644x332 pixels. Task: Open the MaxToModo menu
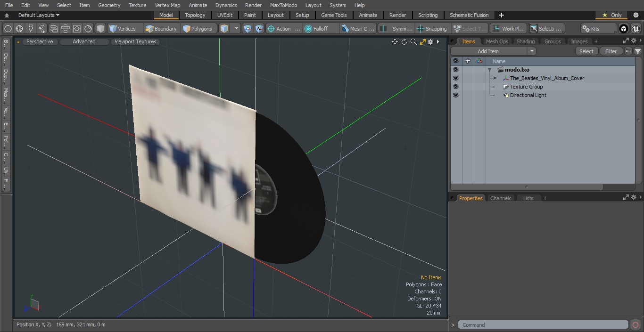click(x=283, y=5)
